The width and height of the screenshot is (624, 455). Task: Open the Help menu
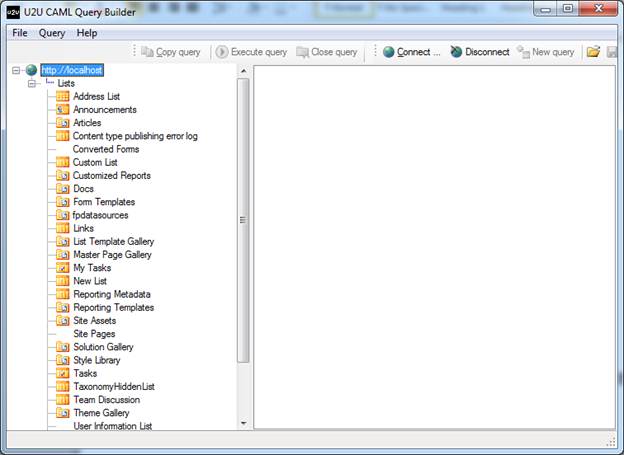pos(87,33)
